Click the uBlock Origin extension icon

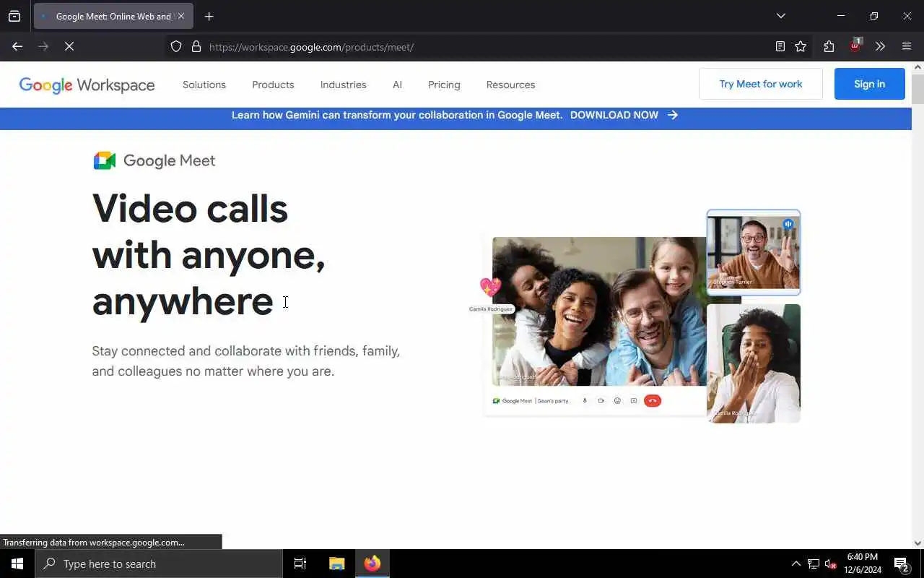855,46
